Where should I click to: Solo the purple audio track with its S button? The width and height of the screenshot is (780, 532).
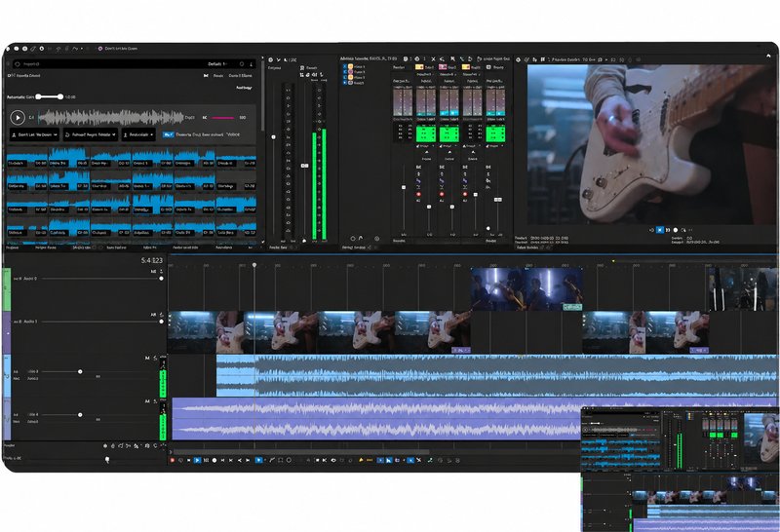tap(155, 400)
